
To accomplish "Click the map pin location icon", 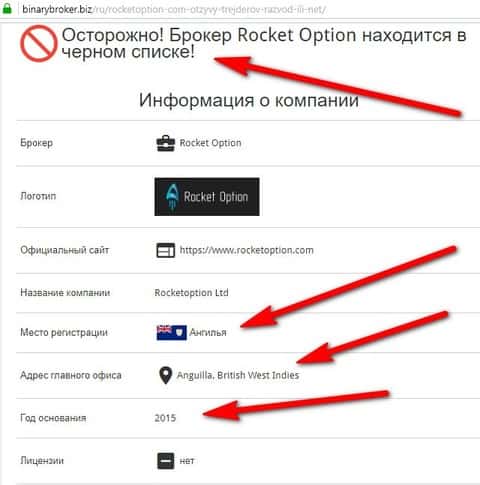I will [x=165, y=375].
